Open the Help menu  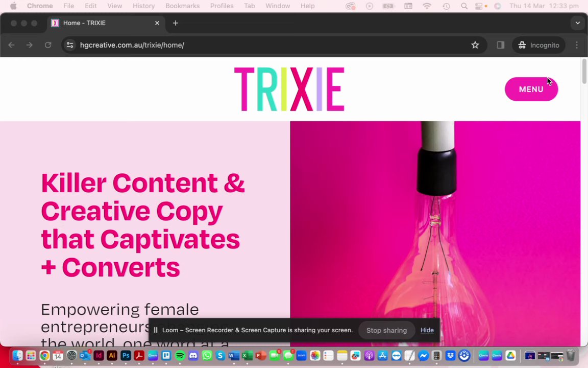(x=307, y=6)
